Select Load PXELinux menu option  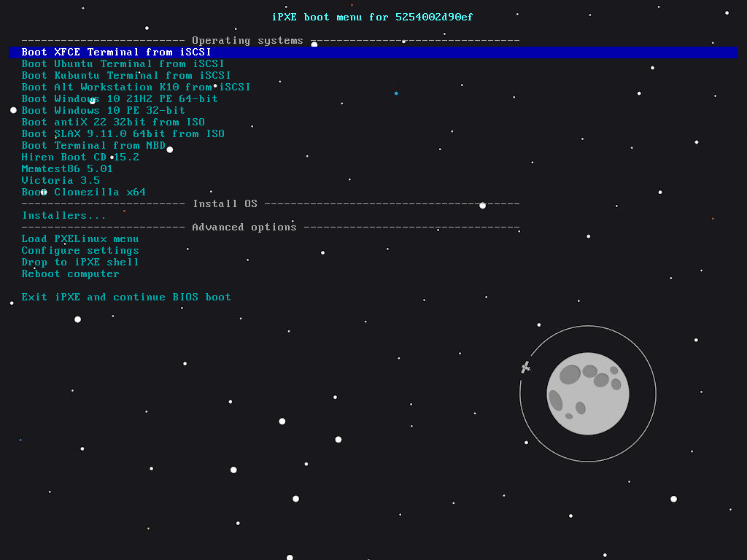click(x=80, y=239)
